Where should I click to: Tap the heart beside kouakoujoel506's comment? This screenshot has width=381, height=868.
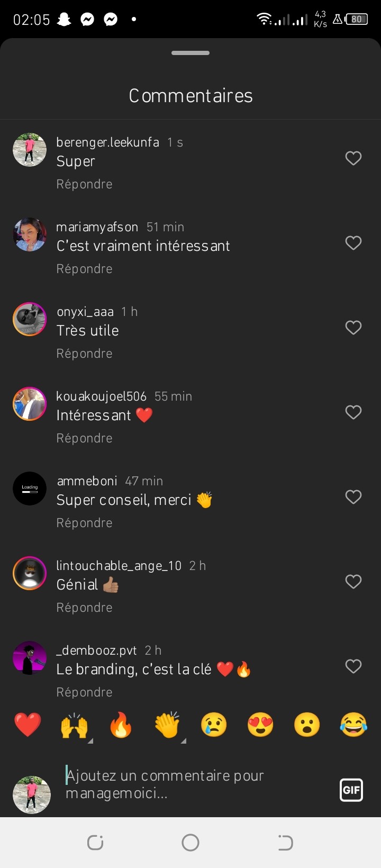coord(353,412)
